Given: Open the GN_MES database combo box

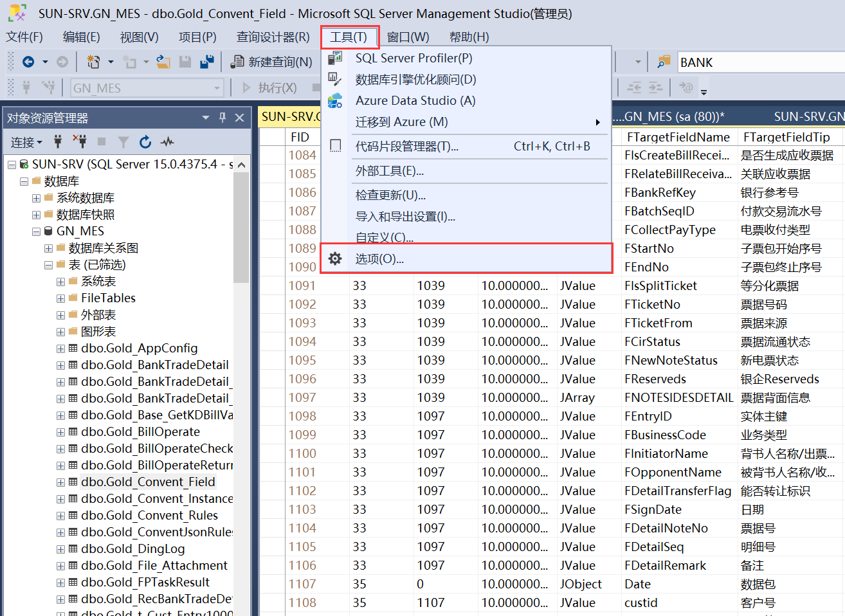Looking at the screenshot, I should 147,87.
